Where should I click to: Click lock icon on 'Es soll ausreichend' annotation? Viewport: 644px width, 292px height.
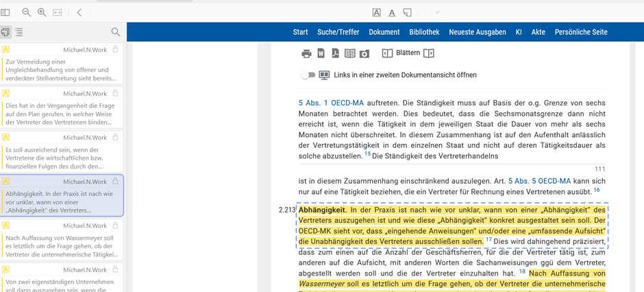[115, 137]
